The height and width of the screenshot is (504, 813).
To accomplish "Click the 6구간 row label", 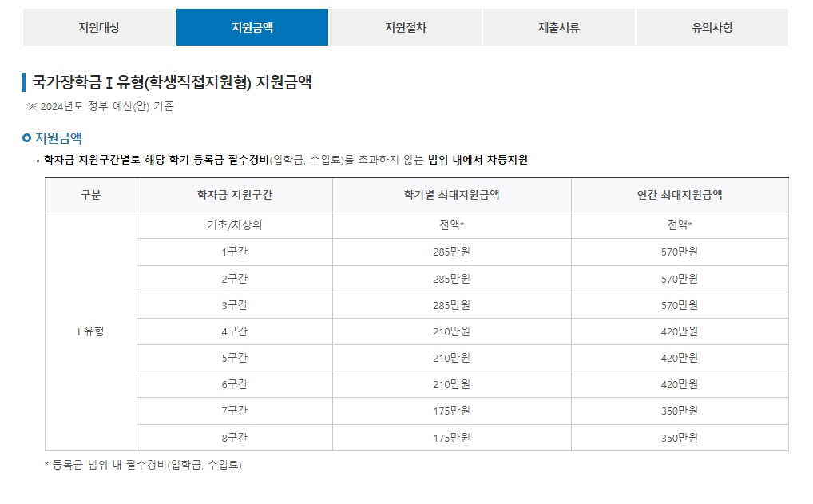I will coord(234,384).
